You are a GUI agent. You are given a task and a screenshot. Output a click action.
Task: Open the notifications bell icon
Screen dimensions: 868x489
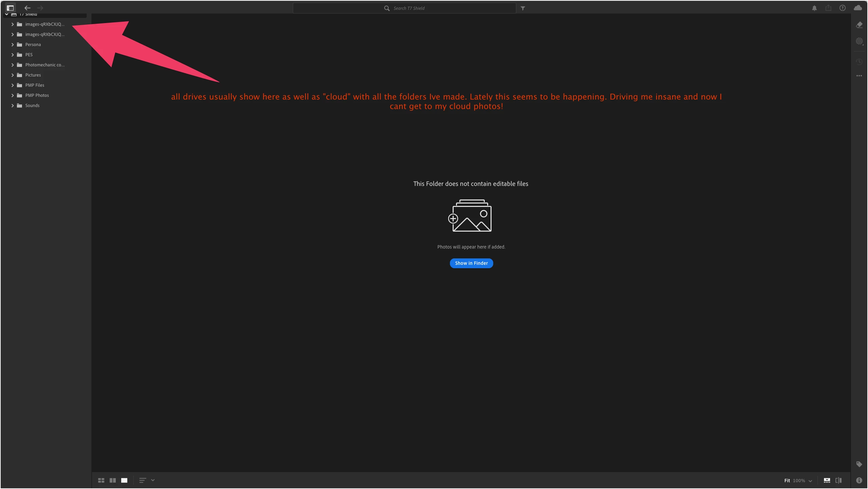[x=814, y=8]
